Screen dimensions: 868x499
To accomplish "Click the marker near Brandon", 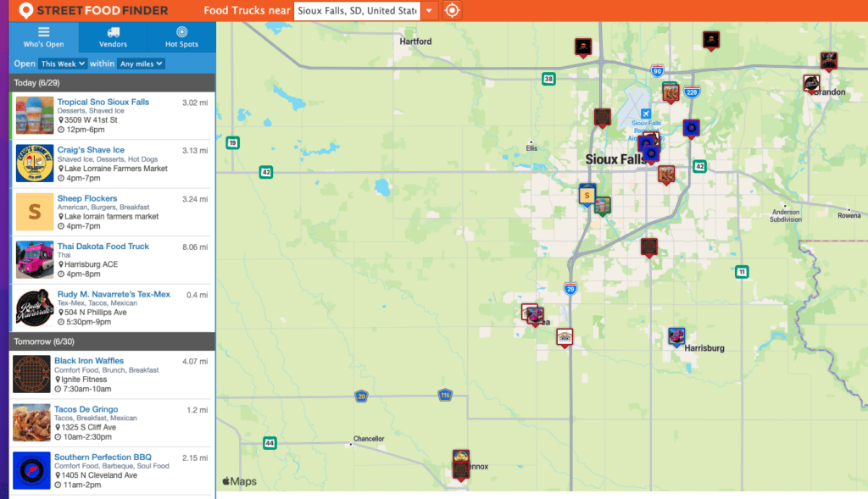I will (x=812, y=83).
